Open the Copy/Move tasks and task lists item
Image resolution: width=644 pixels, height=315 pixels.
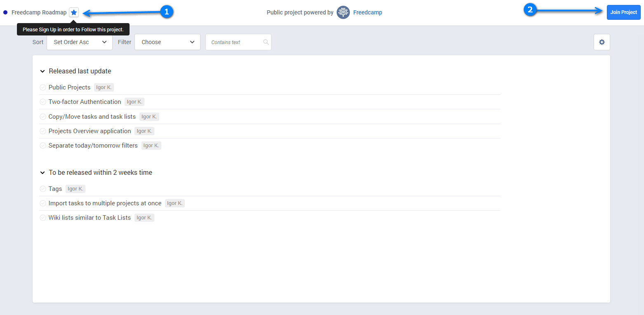coord(92,117)
